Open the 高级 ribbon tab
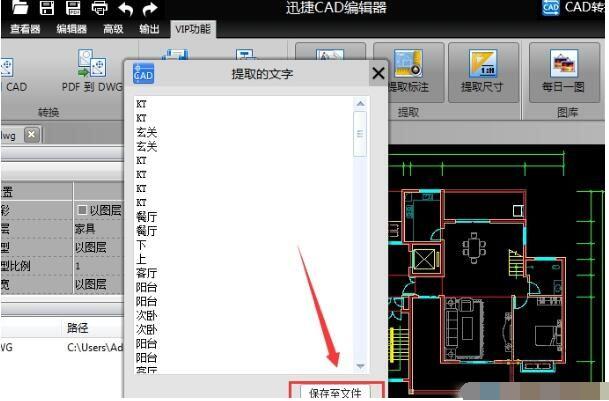Image resolution: width=609 pixels, height=401 pixels. [x=113, y=30]
